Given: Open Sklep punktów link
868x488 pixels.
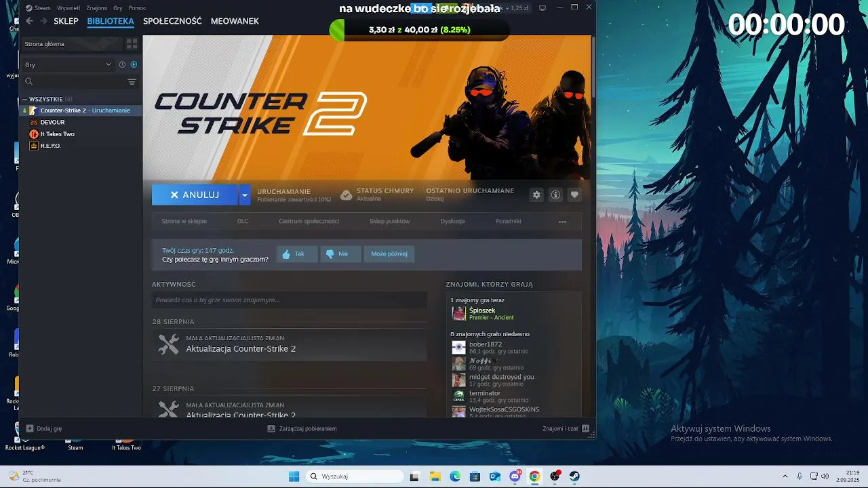Looking at the screenshot, I should pyautogui.click(x=389, y=222).
